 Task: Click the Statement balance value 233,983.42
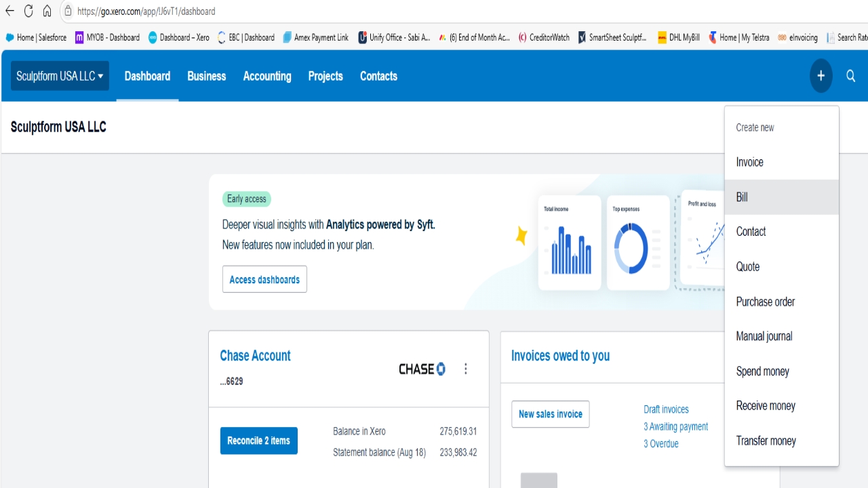tap(458, 453)
